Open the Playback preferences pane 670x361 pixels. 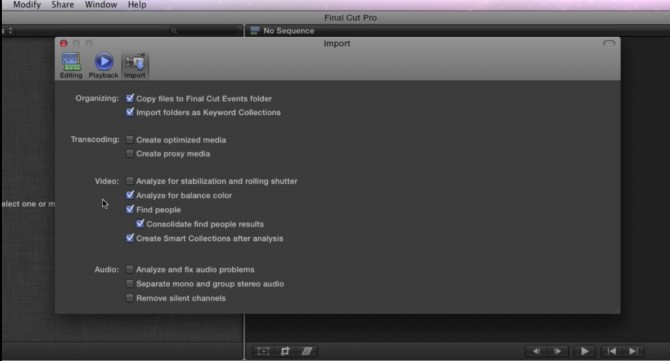(103, 65)
